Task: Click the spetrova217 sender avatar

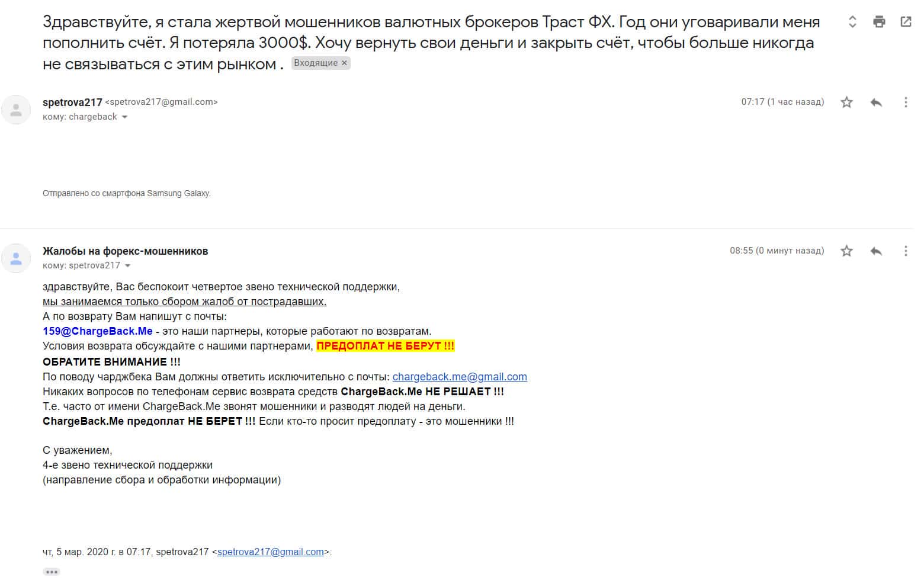Action: tap(17, 110)
